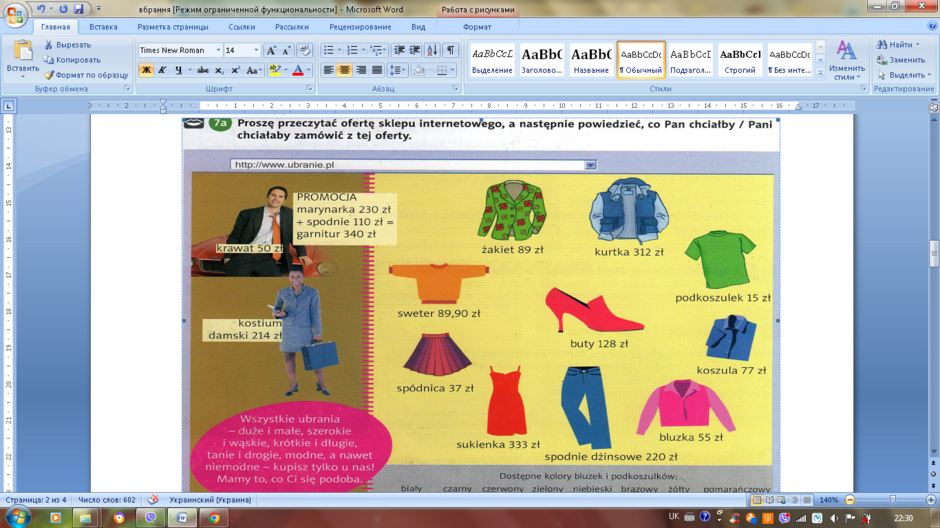Image resolution: width=940 pixels, height=528 pixels.
Task: Toggle underline Ч formatting
Action: click(178, 70)
